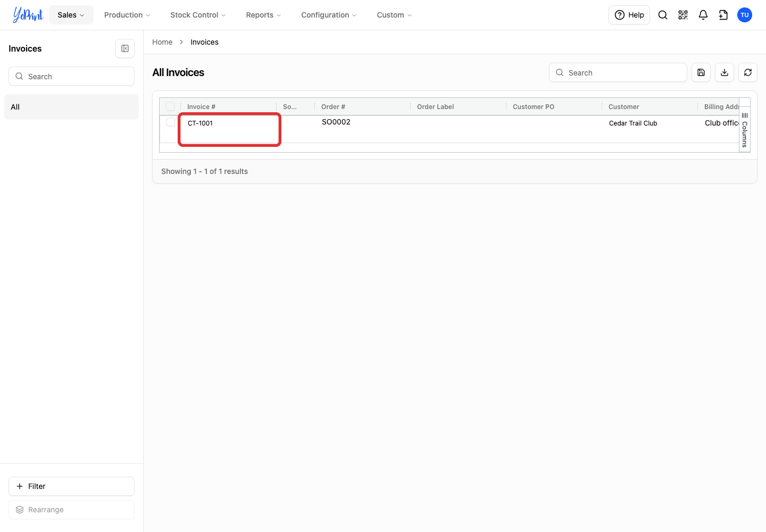Save the current invoice view
This screenshot has width=766, height=532.
tap(701, 72)
